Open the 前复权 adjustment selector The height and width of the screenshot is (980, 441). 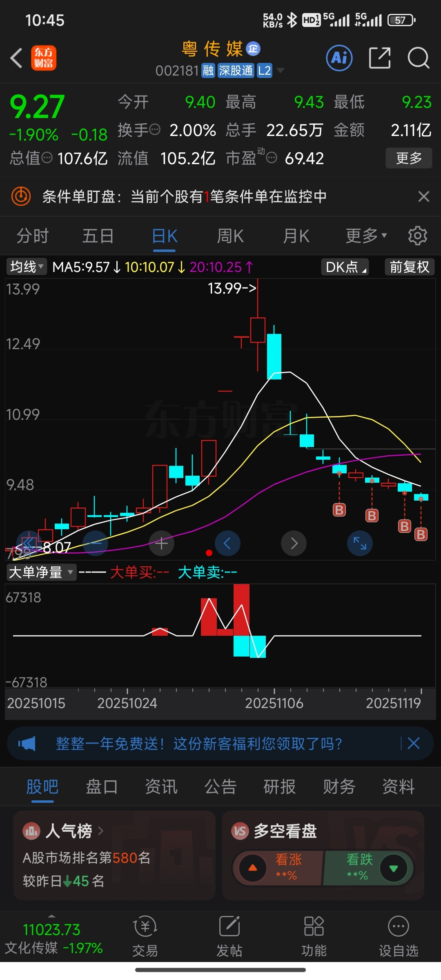tap(410, 267)
